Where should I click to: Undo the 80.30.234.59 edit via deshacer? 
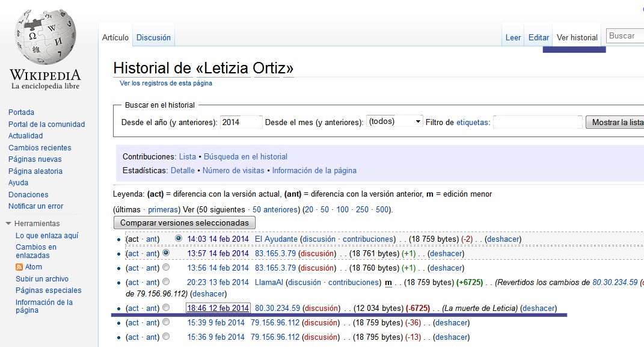coord(539,308)
